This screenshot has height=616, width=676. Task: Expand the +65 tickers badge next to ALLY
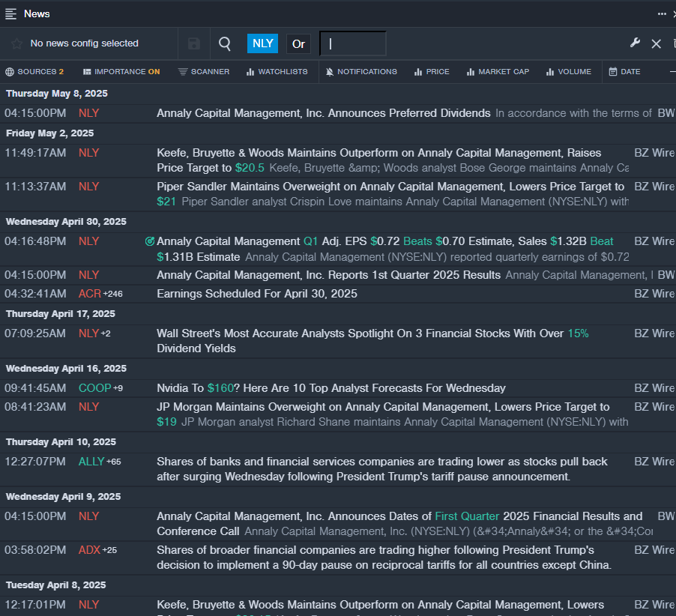click(114, 462)
